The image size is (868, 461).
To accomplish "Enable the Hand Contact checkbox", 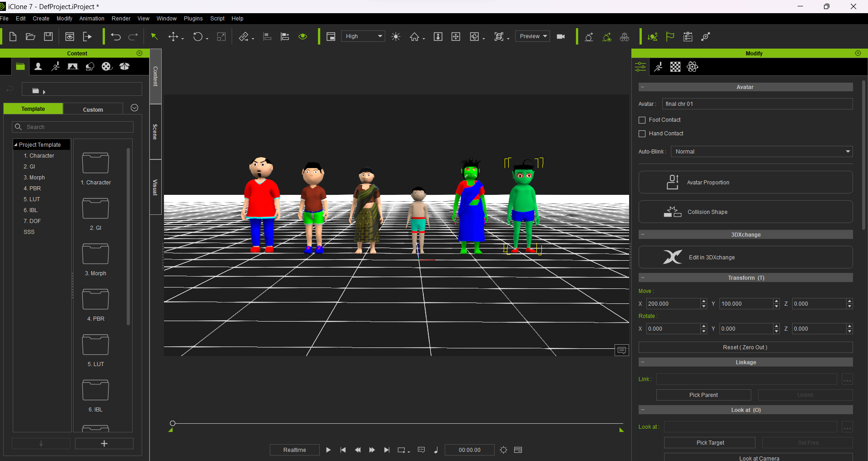I will pos(642,134).
